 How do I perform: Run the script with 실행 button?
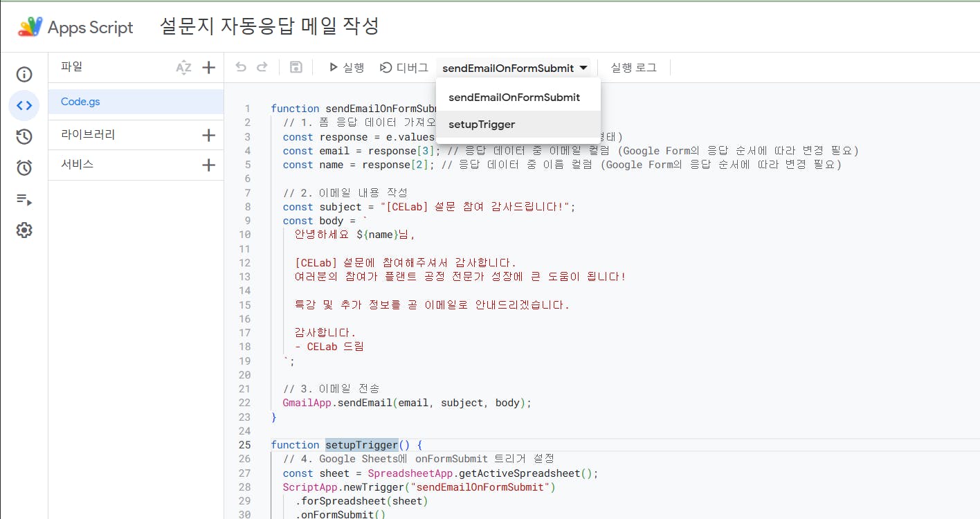pos(346,67)
